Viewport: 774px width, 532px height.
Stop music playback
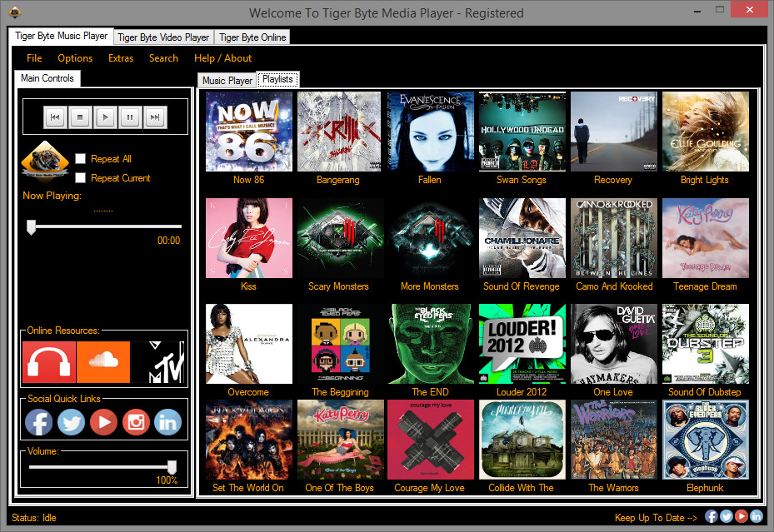(80, 117)
